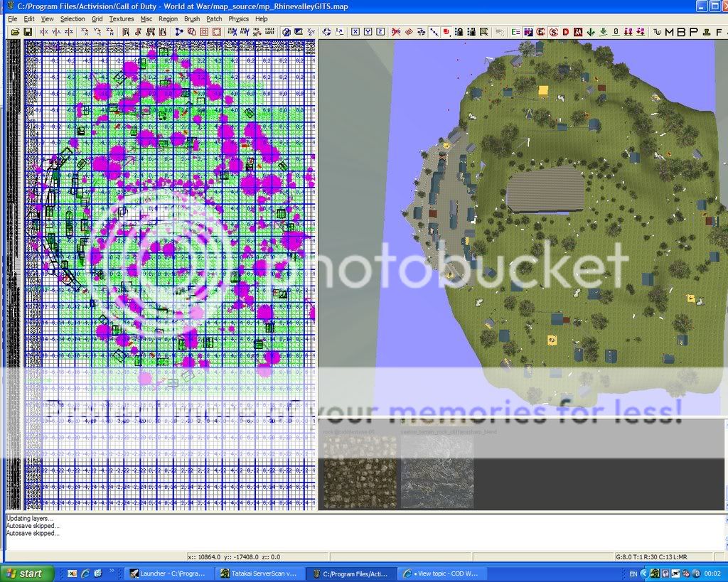Toggle the Y axis lock button
Viewport: 728px width, 582px height.
368,32
